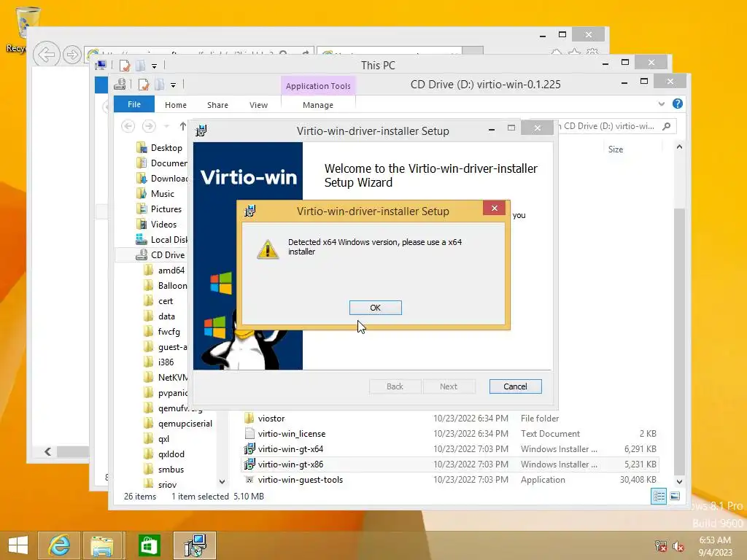The width and height of the screenshot is (747, 560).
Task: Open the i386 folder in tree
Action: (x=159, y=362)
